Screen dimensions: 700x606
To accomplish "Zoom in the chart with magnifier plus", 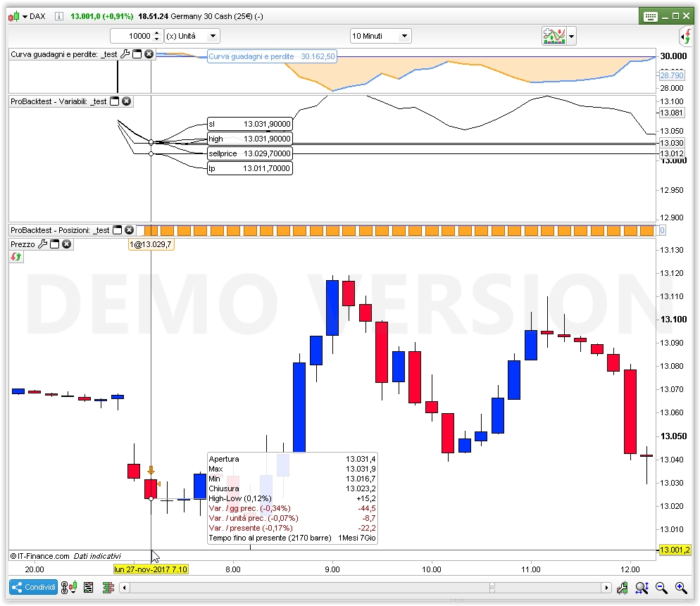I will [681, 588].
